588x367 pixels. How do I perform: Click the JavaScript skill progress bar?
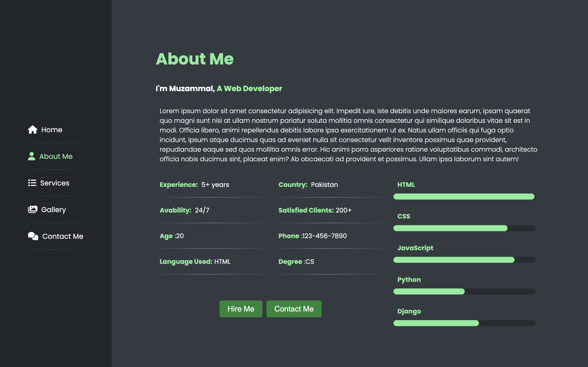coord(464,260)
